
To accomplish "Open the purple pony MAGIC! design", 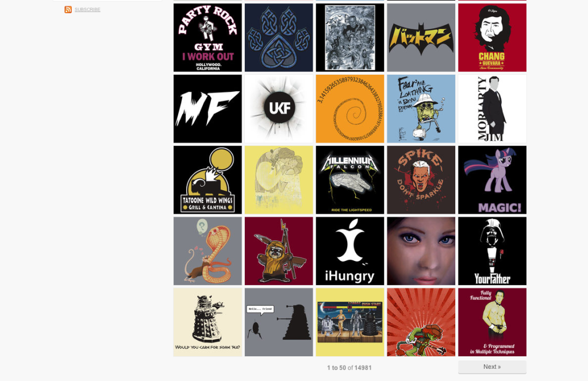I will 492,180.
